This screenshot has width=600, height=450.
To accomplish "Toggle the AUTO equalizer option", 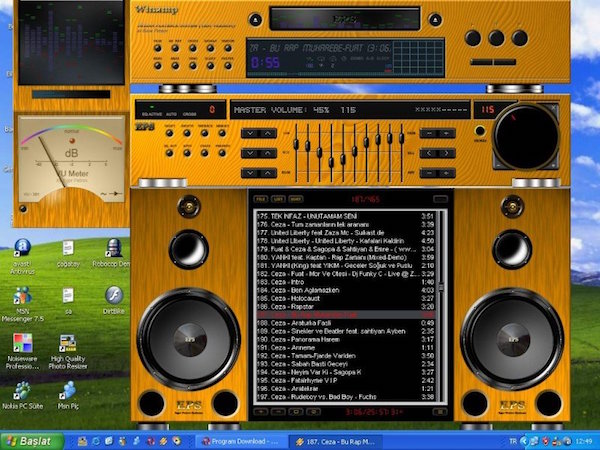I will point(171,114).
